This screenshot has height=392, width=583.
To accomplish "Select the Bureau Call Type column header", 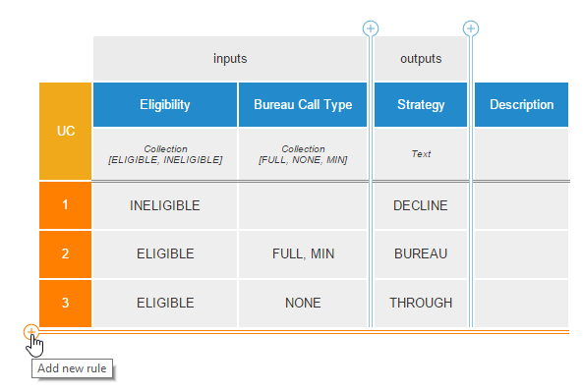I will coord(303,105).
